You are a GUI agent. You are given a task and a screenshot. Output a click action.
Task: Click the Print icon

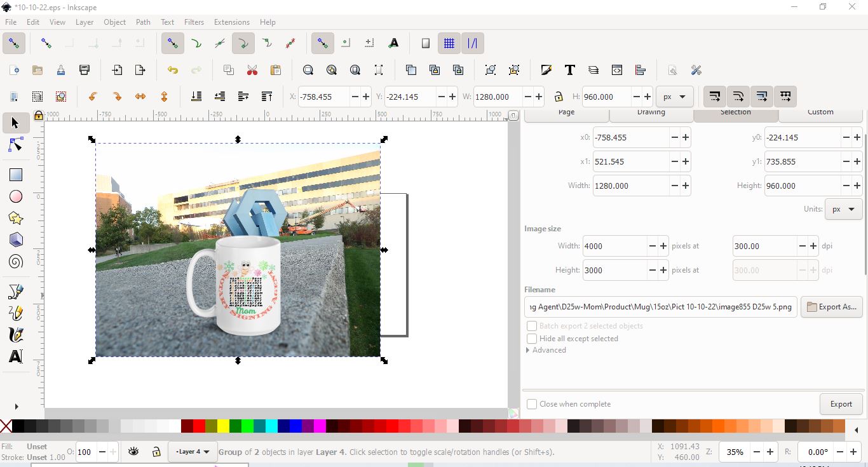click(85, 70)
